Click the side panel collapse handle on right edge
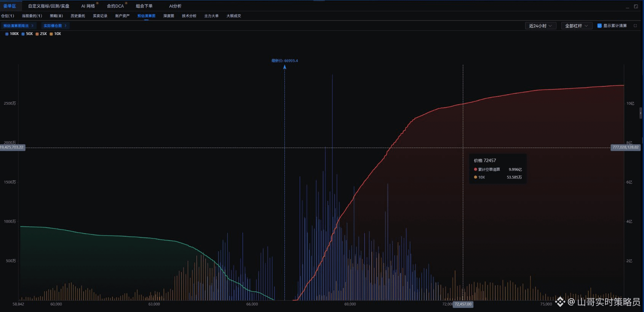Viewport: 644px width, 312px height. pos(641,113)
